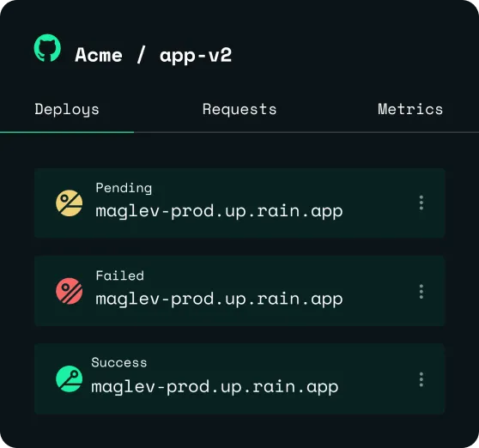Click the green Success status icon

coord(69,378)
